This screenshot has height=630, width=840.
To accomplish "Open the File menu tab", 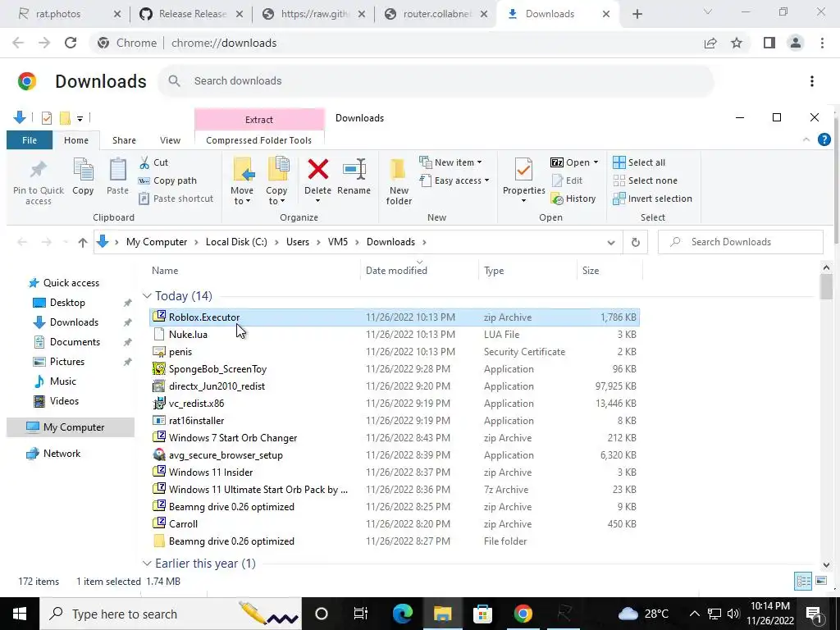I will [x=30, y=140].
